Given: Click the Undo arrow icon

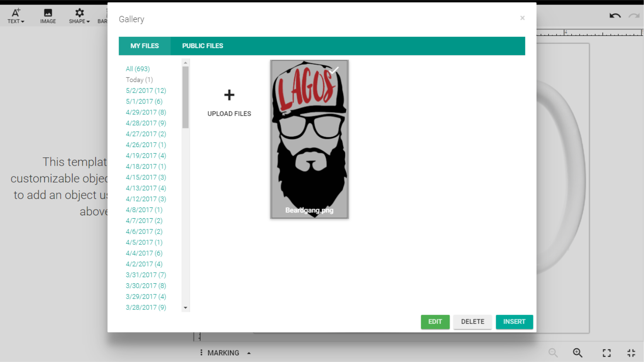Looking at the screenshot, I should [x=615, y=16].
